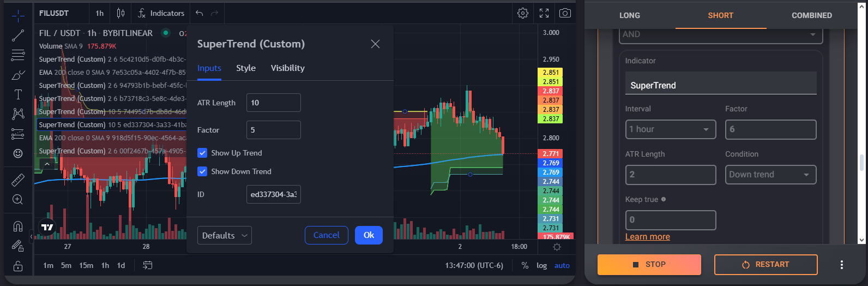Take a chart snapshot with camera icon
Viewport: 868px width, 286px height.
565,13
